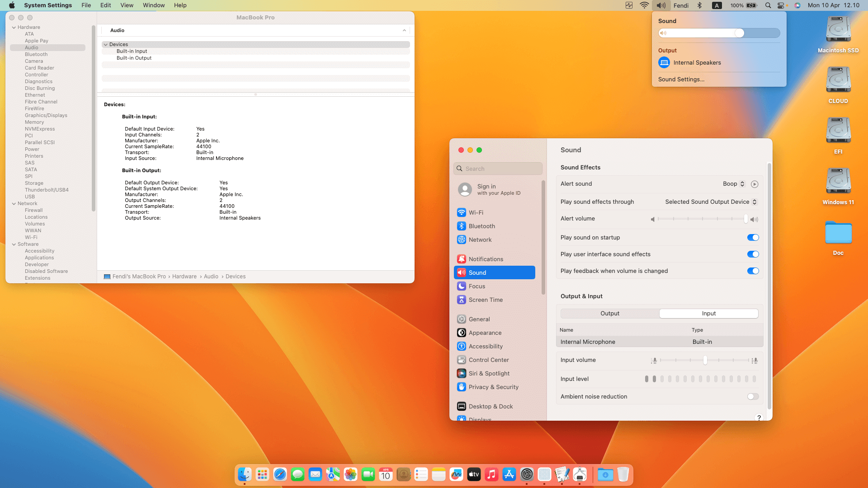Open the Window menu
Screen dimensions: 868x488
click(x=154, y=5)
